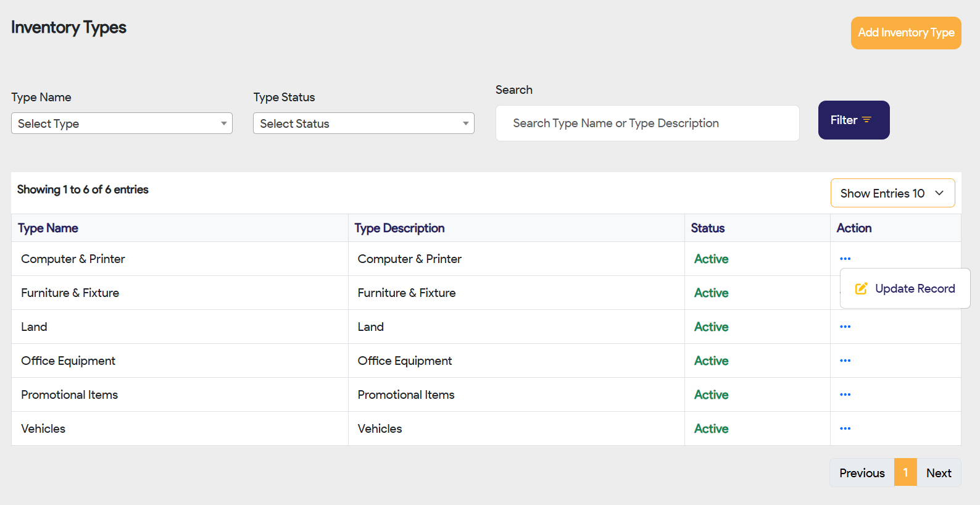Screen dimensions: 980x505
Task: Open action menu for Land row
Action: coord(845,327)
